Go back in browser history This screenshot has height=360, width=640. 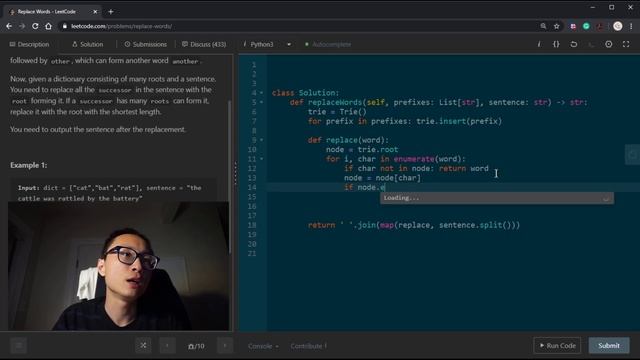[x=9, y=26]
